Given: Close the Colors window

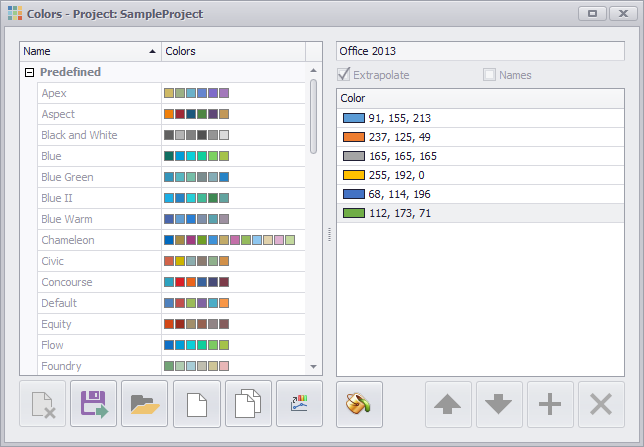Looking at the screenshot, I should 623,14.
